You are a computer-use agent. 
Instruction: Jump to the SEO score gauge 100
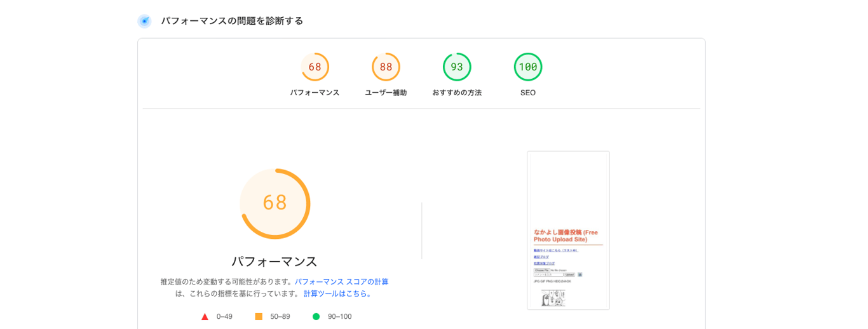(528, 67)
